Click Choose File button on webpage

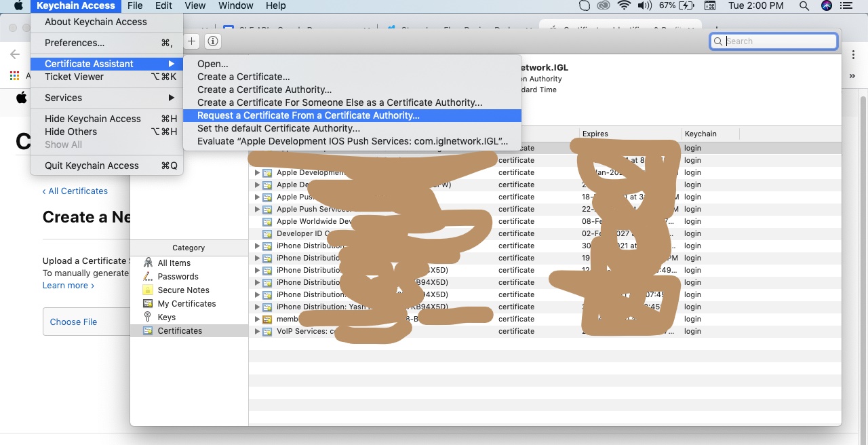[73, 322]
